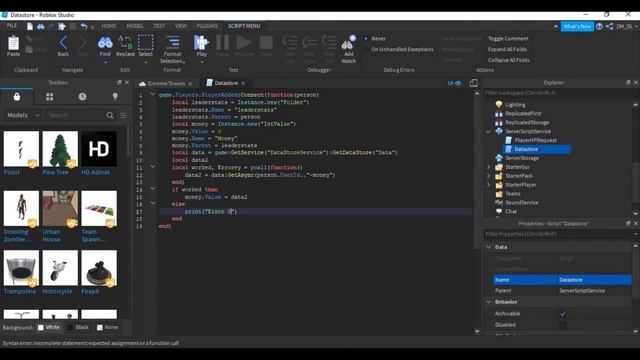The image size is (640, 360).
Task: Click the What's New button
Action: [577, 27]
